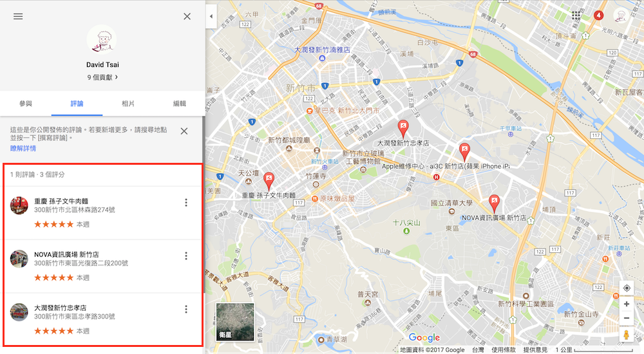This screenshot has height=354, width=644.
Task: Click the red review pin at 大潤發新竹忠孝店
Action: (x=403, y=129)
